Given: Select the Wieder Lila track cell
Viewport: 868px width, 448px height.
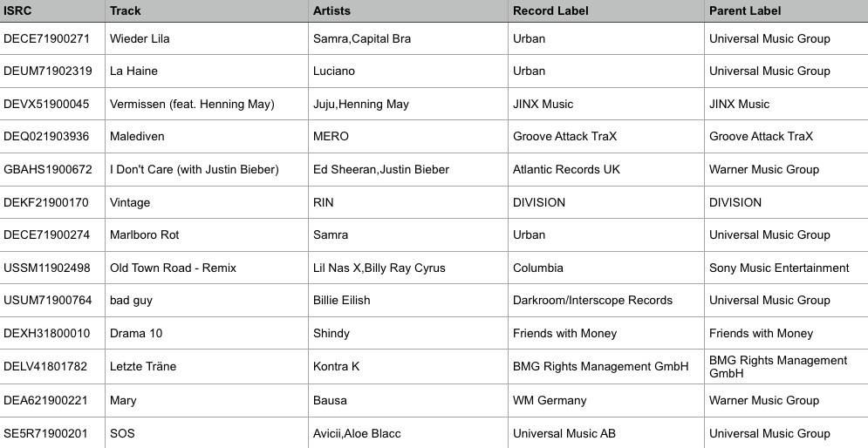Looking at the screenshot, I should [x=140, y=38].
